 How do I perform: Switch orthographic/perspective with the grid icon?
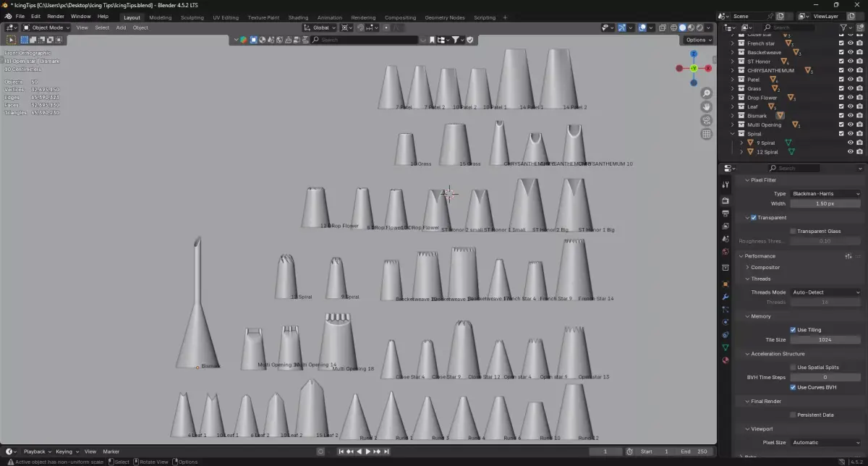point(707,134)
